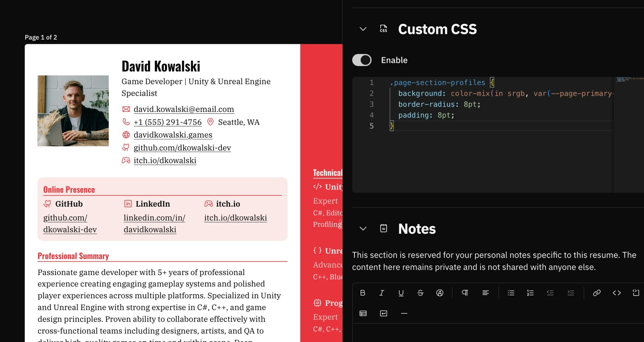Select the underline formatting icon
Viewport: 644px width, 342px height.
point(401,293)
